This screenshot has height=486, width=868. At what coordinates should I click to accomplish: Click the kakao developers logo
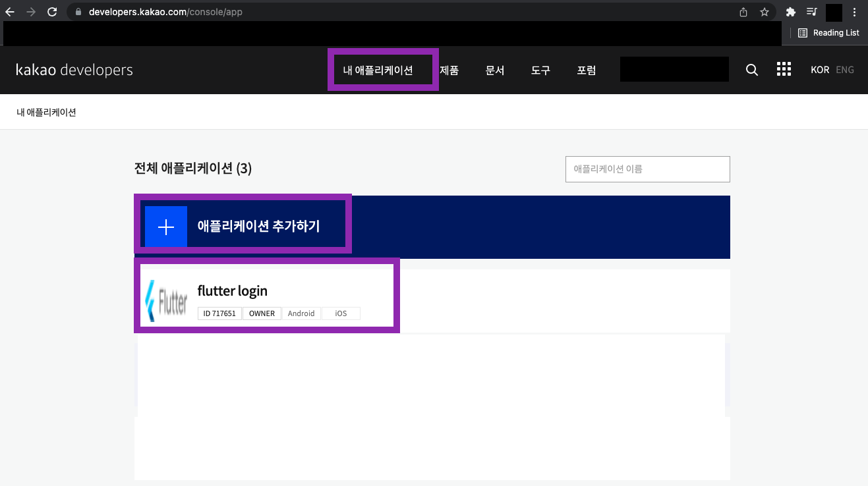coord(74,70)
